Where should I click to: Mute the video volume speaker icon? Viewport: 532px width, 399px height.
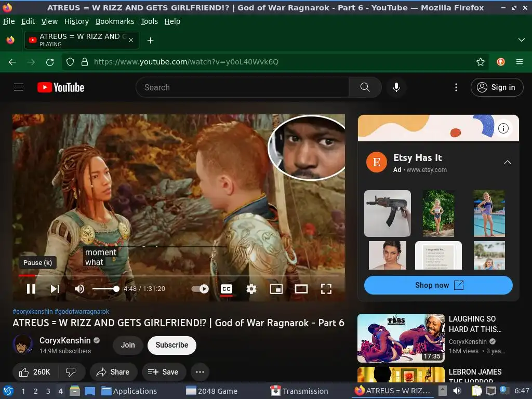[x=79, y=289]
